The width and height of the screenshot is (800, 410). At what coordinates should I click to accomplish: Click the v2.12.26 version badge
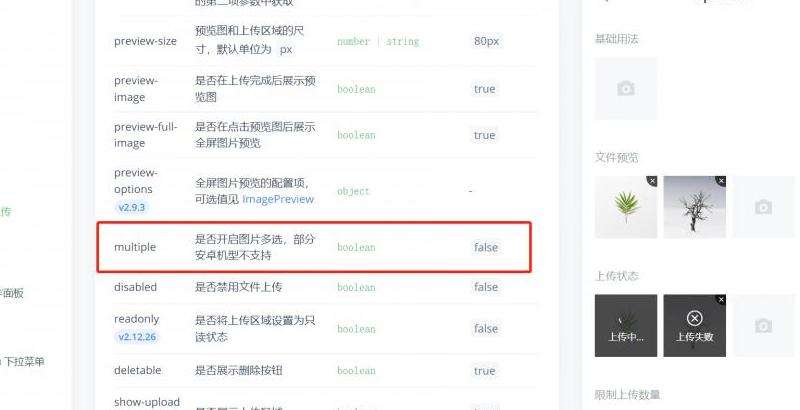click(137, 337)
